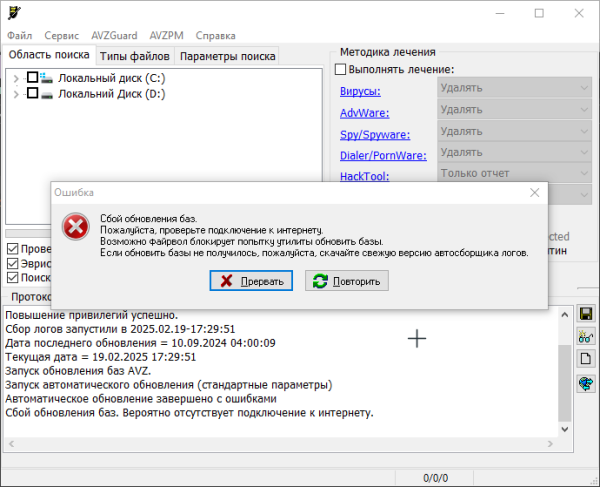Expand the Локальний Диск (D:) tree node

pyautogui.click(x=16, y=94)
